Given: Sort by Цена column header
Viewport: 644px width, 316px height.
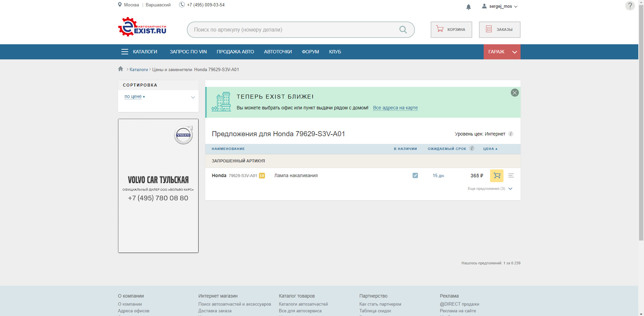Looking at the screenshot, I should click(490, 149).
